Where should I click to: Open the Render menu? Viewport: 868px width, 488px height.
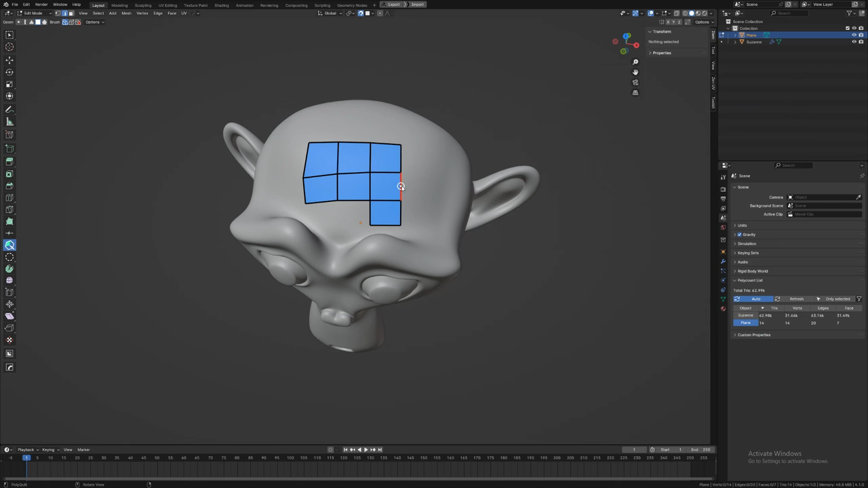[x=41, y=5]
